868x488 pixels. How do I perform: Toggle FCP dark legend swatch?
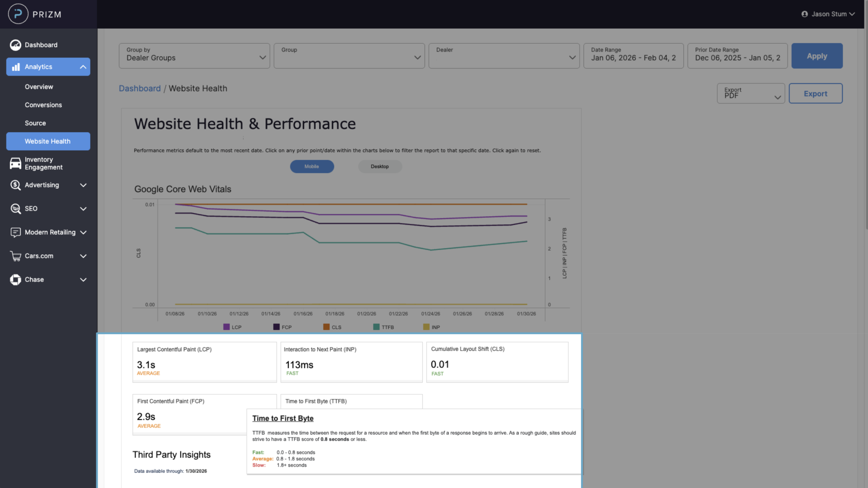coord(276,327)
